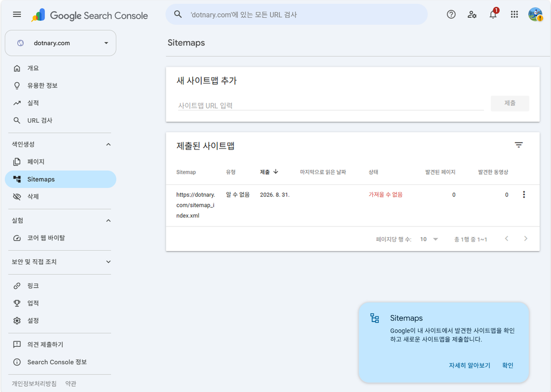Focus the 사이트맵 URL 입력 field

[x=331, y=105]
